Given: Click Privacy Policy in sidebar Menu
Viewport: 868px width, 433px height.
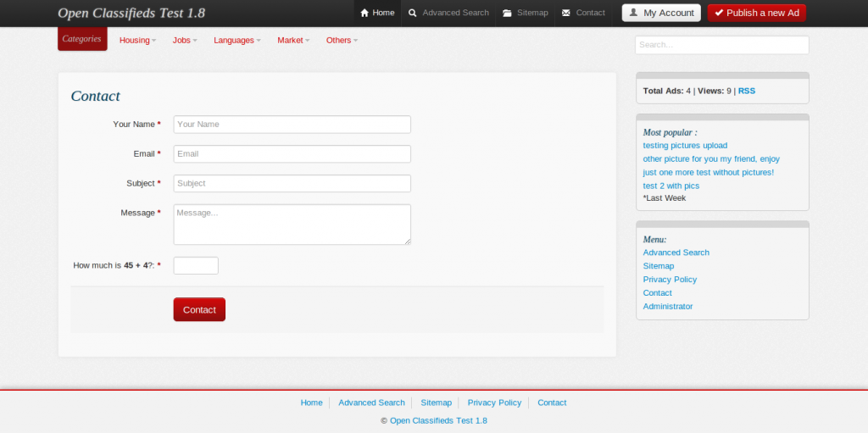Looking at the screenshot, I should (670, 280).
